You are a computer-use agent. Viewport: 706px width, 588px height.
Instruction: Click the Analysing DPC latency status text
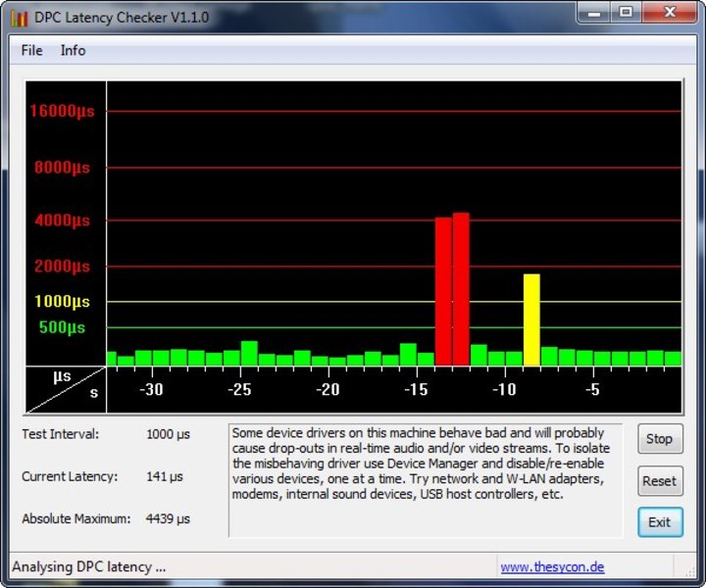pos(89,566)
